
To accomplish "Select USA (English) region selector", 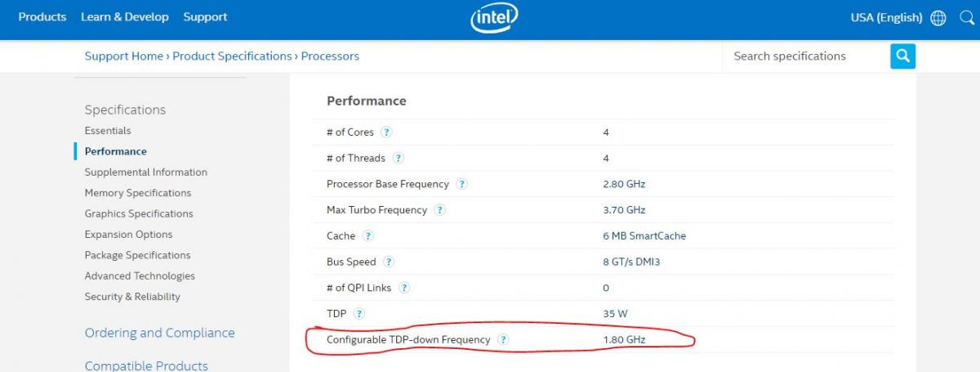I will pos(886,17).
